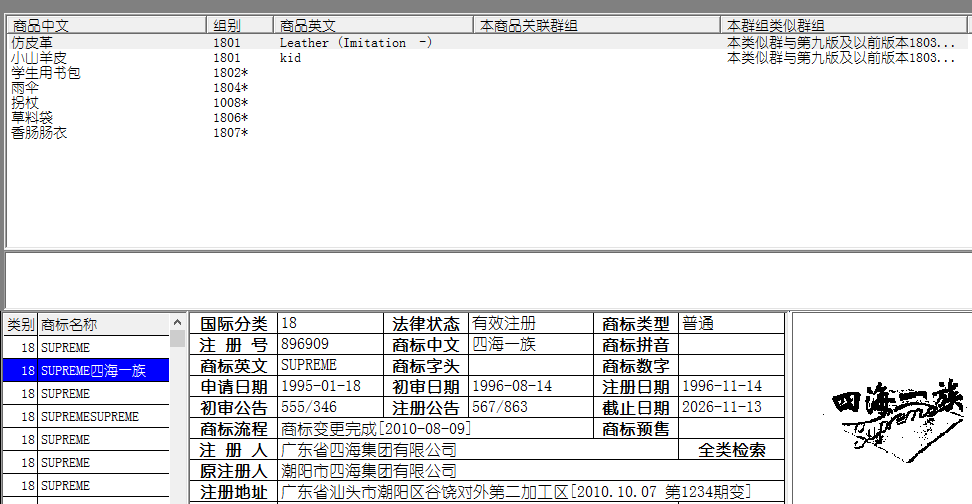Click the 商标类型 value 普通
The height and width of the screenshot is (504, 972).
click(731, 323)
